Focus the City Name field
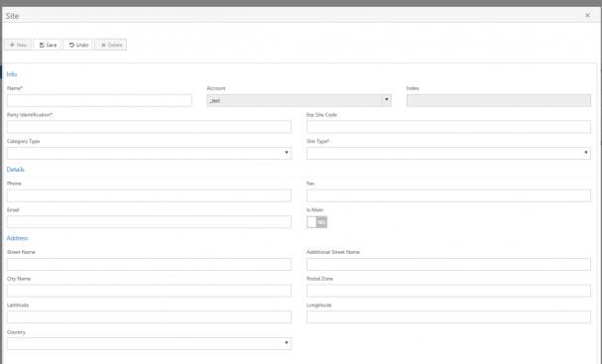Image resolution: width=602 pixels, height=364 pixels. pyautogui.click(x=149, y=291)
